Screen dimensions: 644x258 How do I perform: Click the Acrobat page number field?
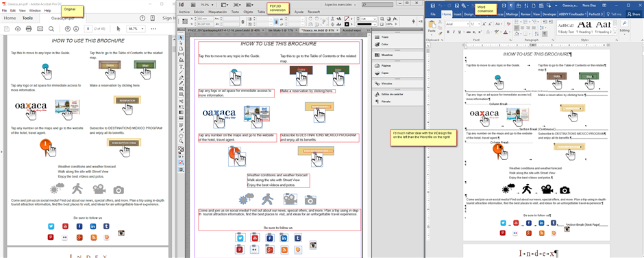click(x=88, y=29)
